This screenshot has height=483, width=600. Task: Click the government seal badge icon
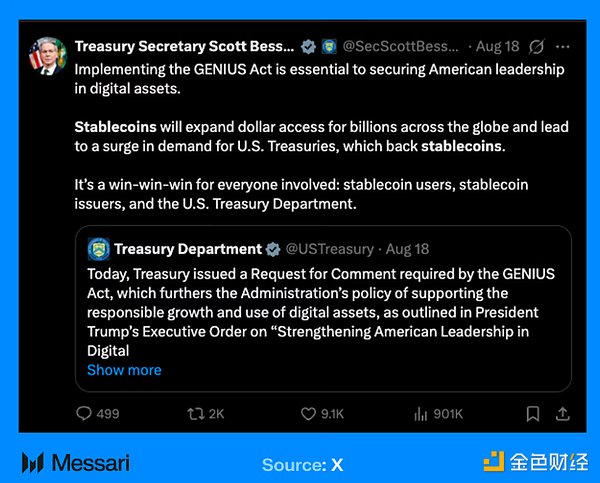click(329, 47)
